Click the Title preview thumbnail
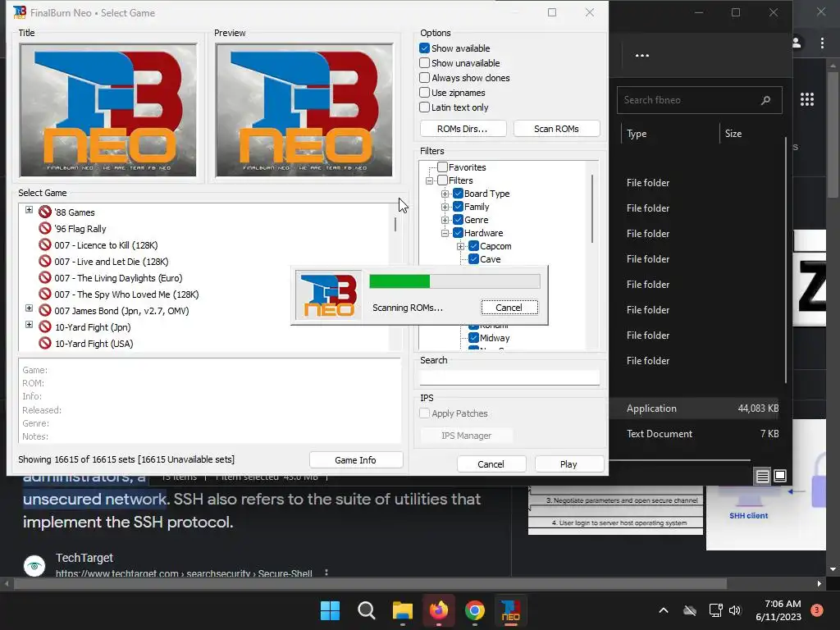Viewport: 840px width, 630px height. [x=108, y=110]
